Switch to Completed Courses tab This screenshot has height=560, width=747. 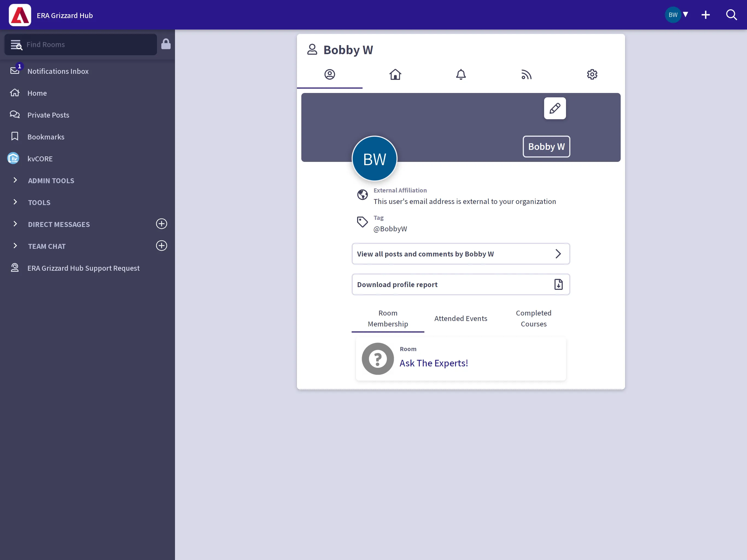[533, 318]
